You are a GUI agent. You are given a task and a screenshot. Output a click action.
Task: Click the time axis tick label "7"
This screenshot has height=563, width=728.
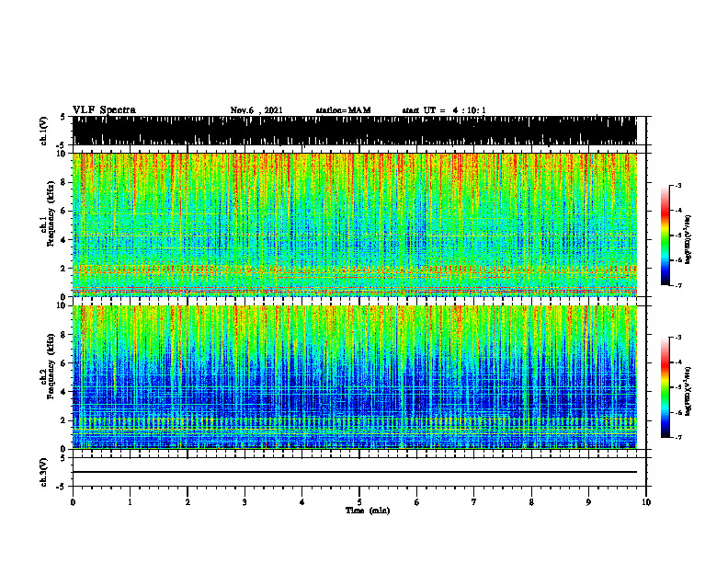[474, 502]
